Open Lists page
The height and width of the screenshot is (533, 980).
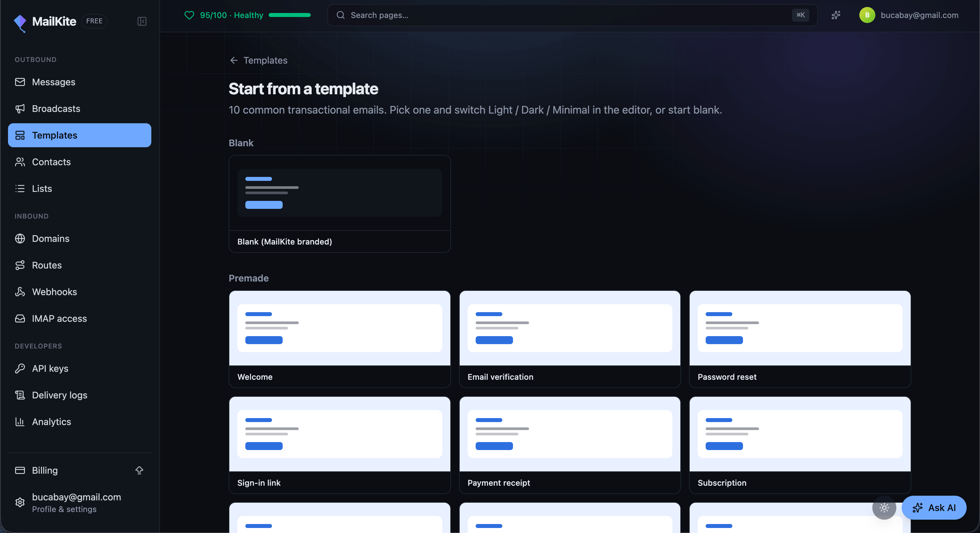click(80, 189)
